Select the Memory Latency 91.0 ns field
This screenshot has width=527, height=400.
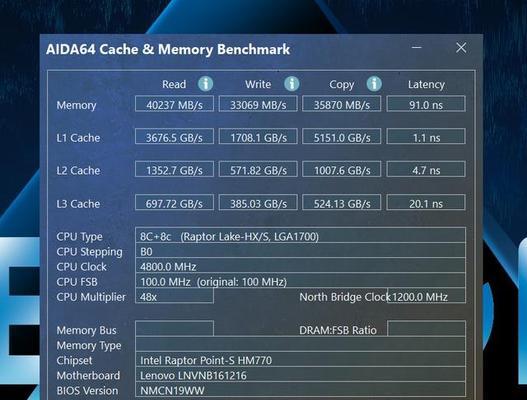(426, 104)
